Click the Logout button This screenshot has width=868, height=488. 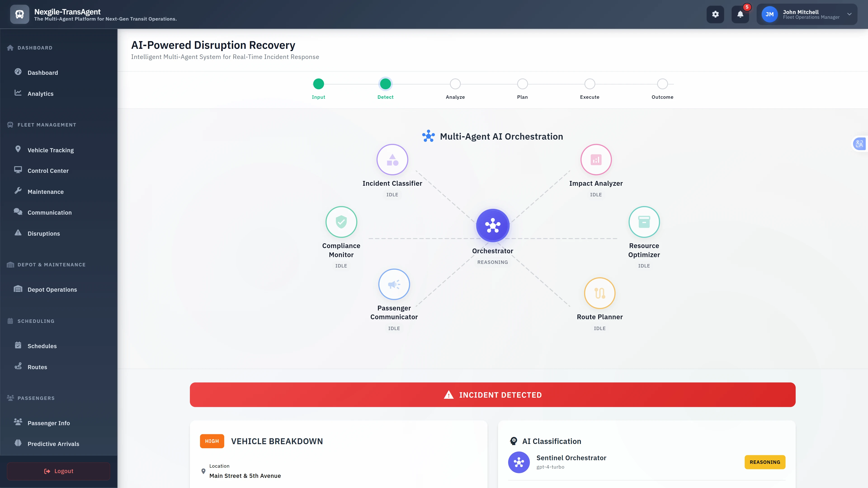(58, 471)
